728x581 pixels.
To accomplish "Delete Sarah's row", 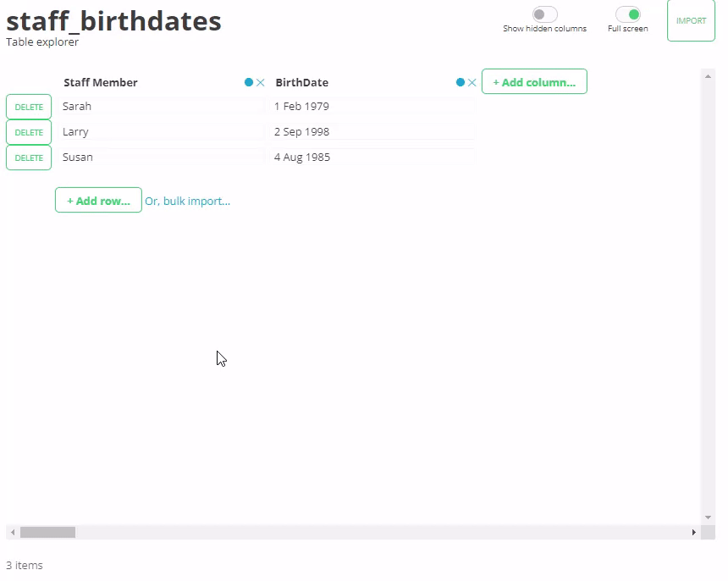I will (28, 107).
